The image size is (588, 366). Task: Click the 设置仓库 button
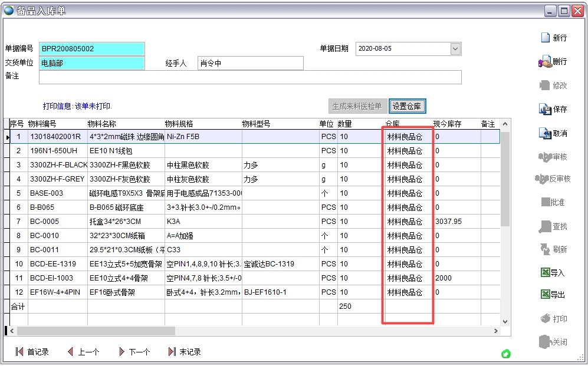pyautogui.click(x=406, y=106)
